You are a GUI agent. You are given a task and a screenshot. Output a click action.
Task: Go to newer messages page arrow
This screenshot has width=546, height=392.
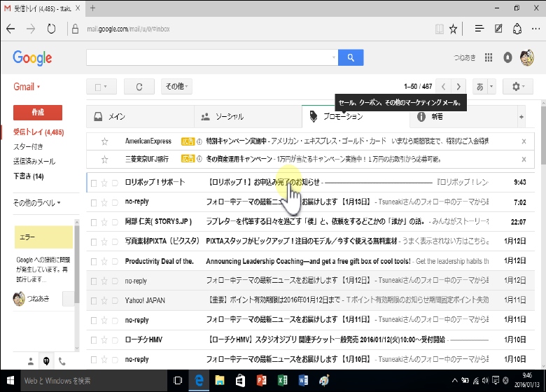coord(443,86)
